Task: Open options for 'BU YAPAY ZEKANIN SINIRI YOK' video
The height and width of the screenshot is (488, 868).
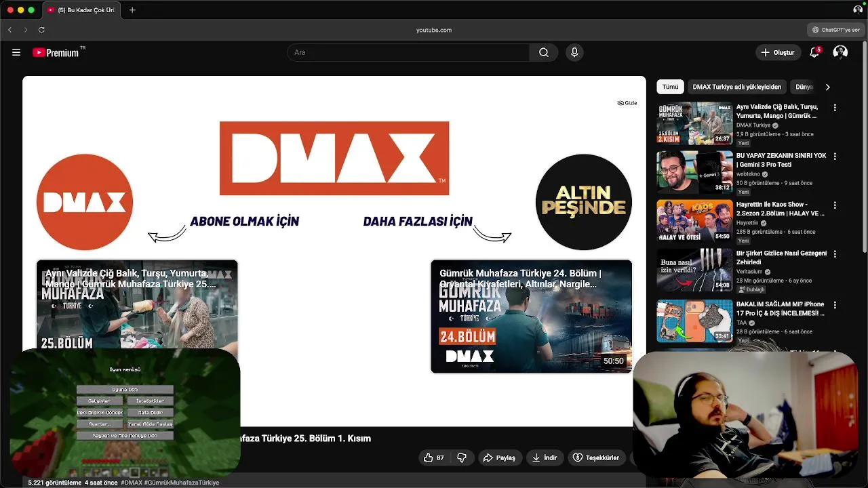Action: coord(835,157)
